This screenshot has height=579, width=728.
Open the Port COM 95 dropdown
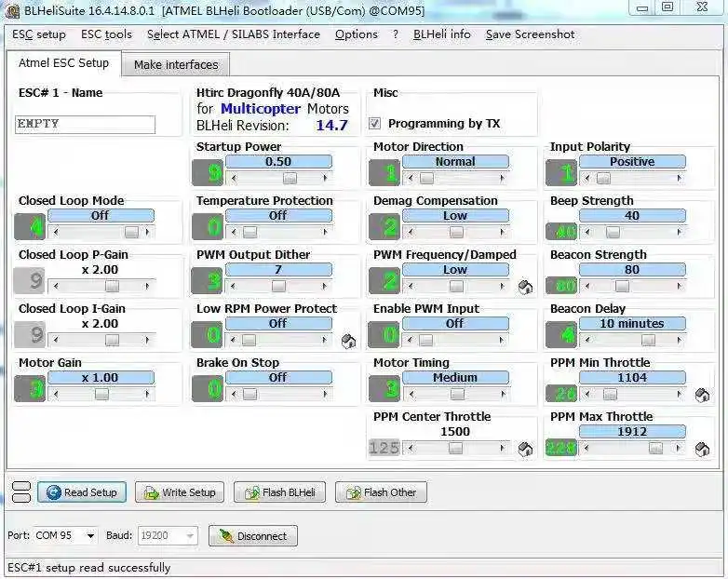90,536
